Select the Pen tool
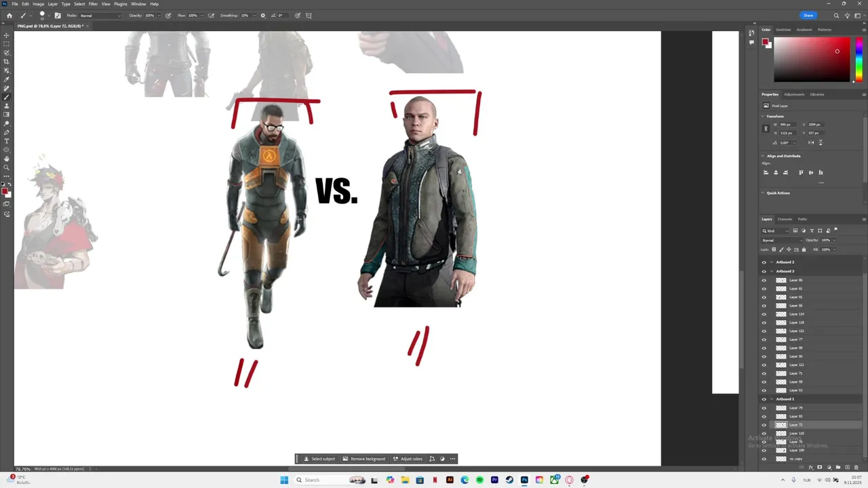The width and height of the screenshot is (868, 488). pos(7,132)
